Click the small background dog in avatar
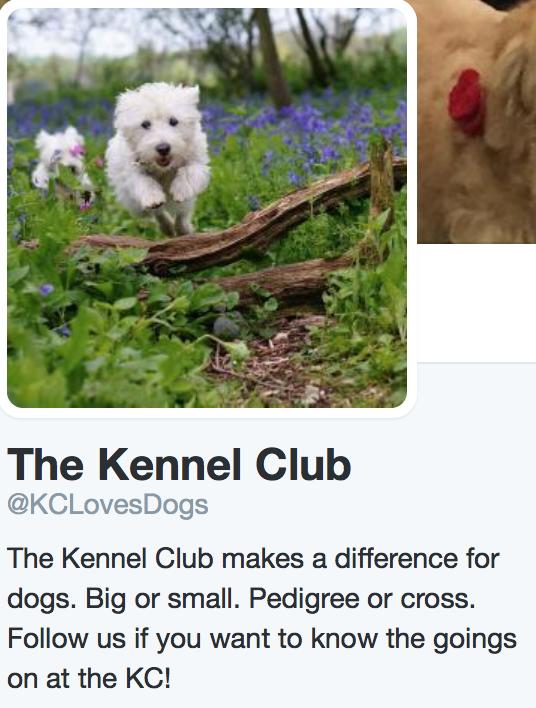The width and height of the screenshot is (536, 708). click(61, 163)
